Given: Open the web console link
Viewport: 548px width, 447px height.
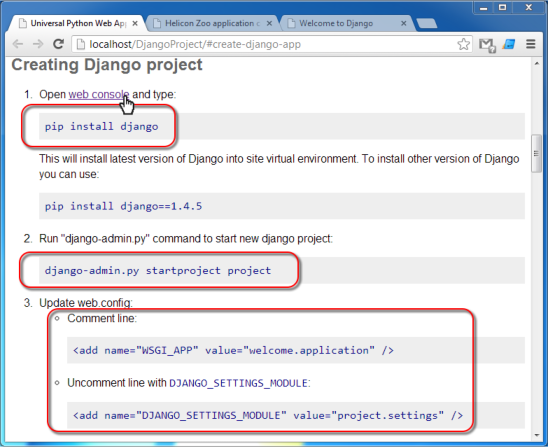Looking at the screenshot, I should [99, 94].
